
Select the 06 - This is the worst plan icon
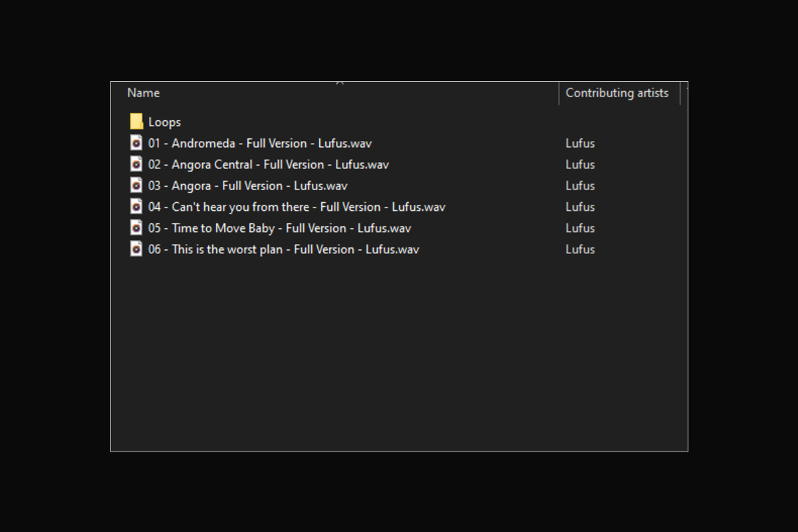point(136,249)
